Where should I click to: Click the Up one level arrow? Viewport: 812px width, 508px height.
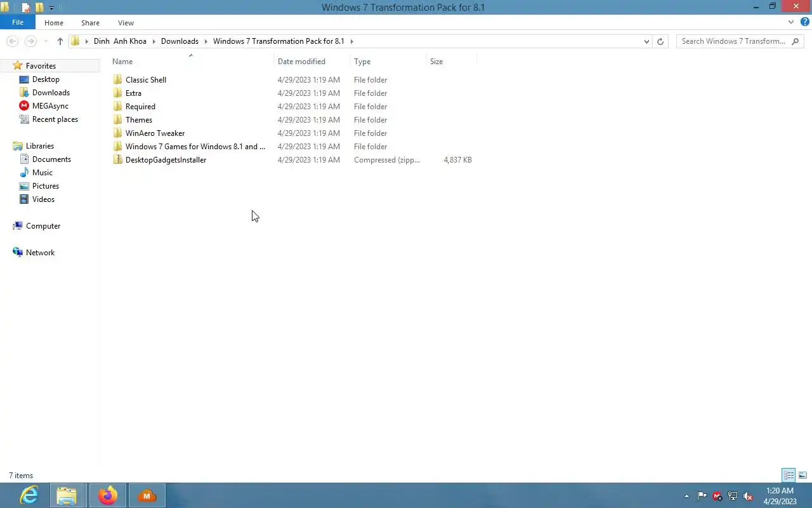60,41
